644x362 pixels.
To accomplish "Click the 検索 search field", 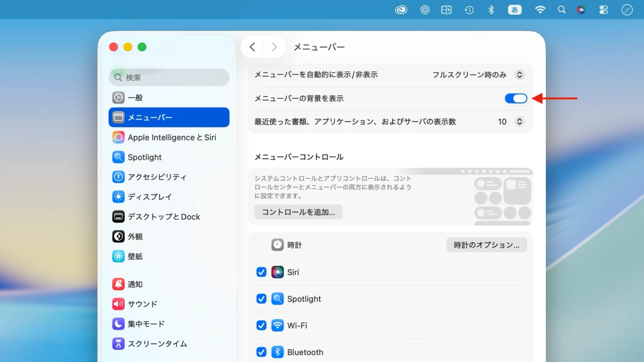I will pos(169,77).
